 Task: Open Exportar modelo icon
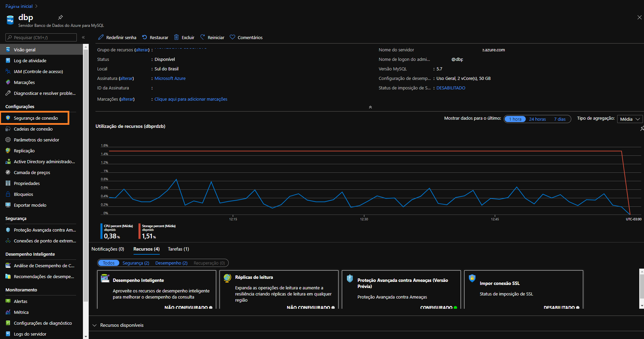tap(8, 205)
